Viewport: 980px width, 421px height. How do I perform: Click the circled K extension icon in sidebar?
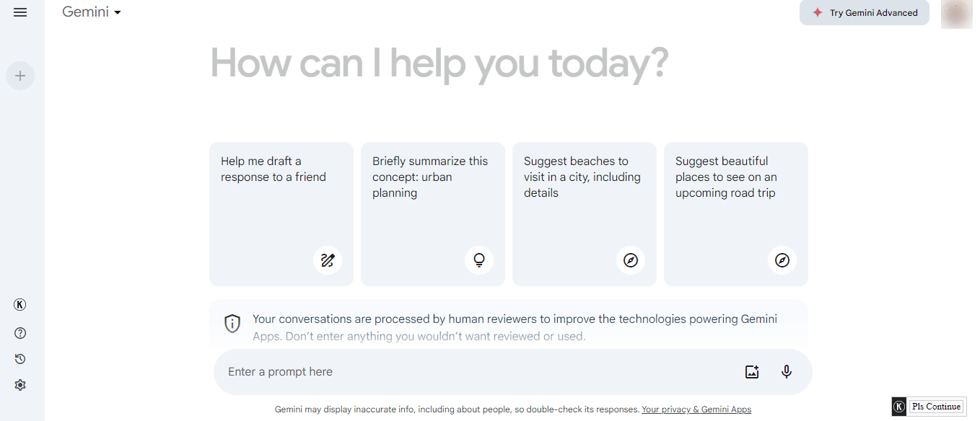click(x=20, y=305)
